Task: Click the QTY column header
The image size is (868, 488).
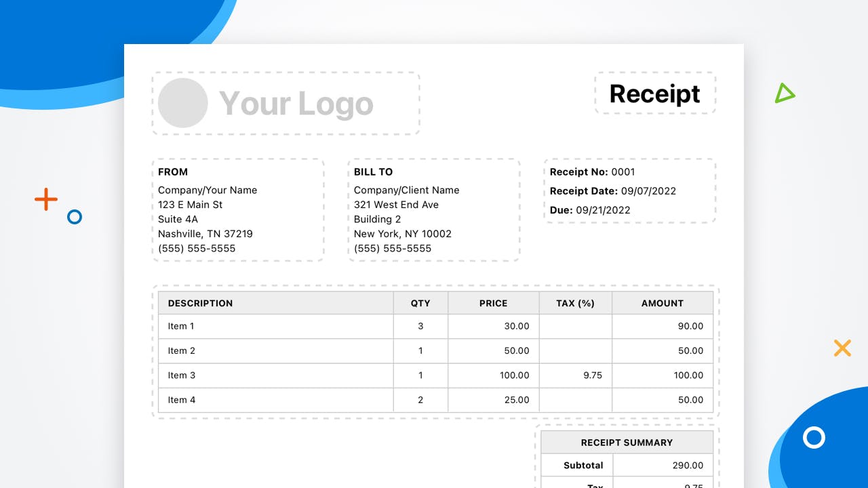Action: pyautogui.click(x=420, y=303)
